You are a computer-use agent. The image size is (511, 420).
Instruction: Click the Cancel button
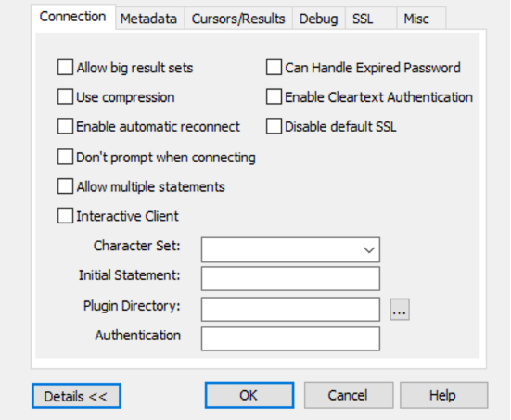tap(349, 395)
